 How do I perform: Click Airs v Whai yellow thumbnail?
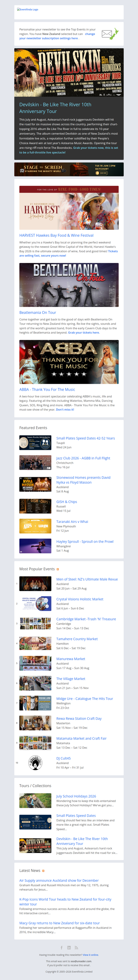click(35, 526)
